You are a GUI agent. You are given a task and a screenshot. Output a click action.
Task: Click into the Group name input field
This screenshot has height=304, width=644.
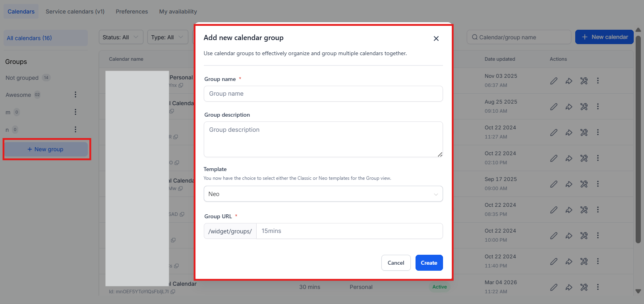(x=323, y=94)
